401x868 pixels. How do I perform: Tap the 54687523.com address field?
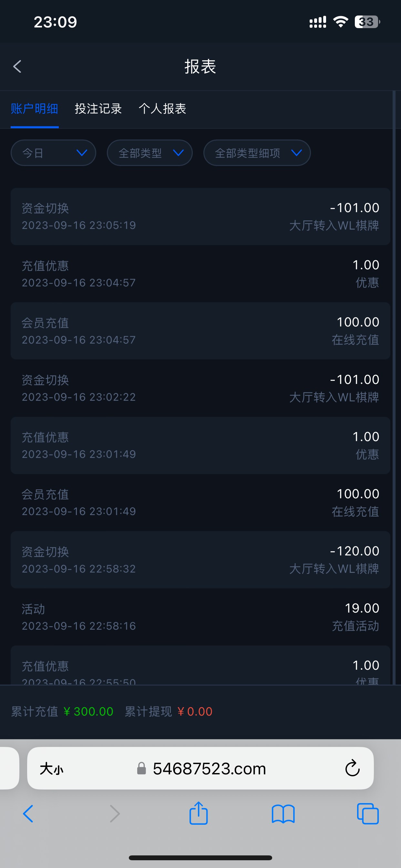point(209,769)
